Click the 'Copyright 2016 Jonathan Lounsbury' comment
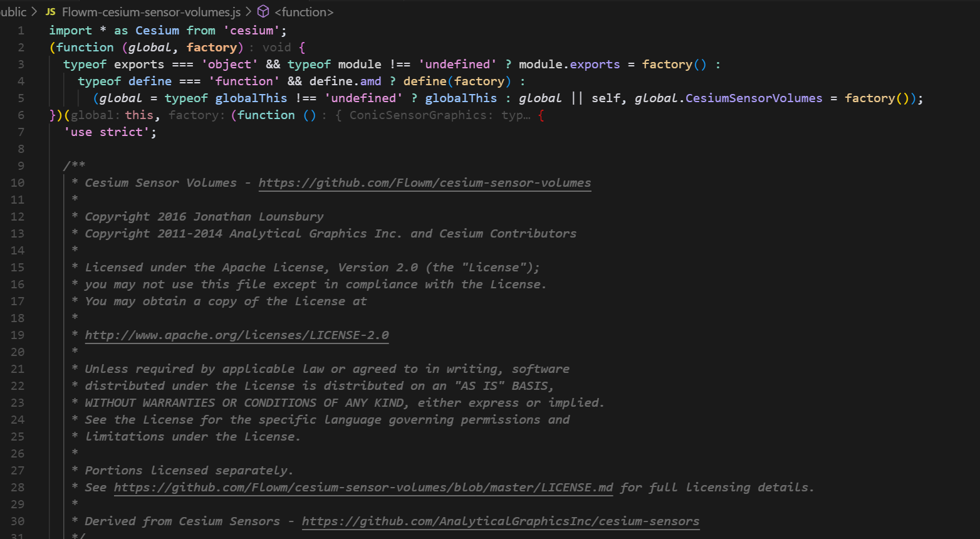 click(204, 216)
